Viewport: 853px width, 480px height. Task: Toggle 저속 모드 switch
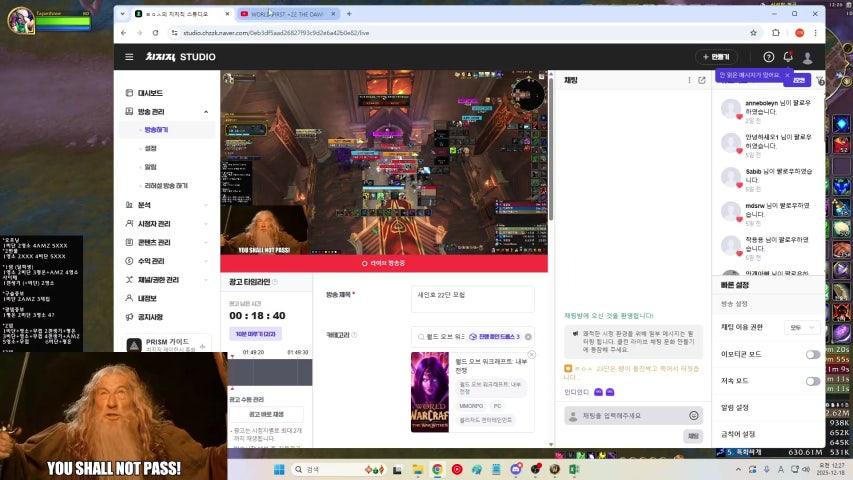point(812,381)
